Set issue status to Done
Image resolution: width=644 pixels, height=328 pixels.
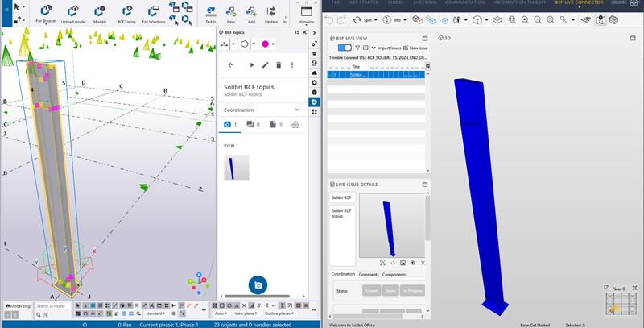[x=390, y=290]
